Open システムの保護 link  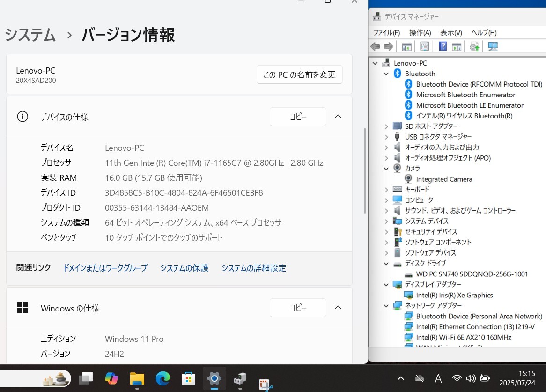(x=184, y=268)
